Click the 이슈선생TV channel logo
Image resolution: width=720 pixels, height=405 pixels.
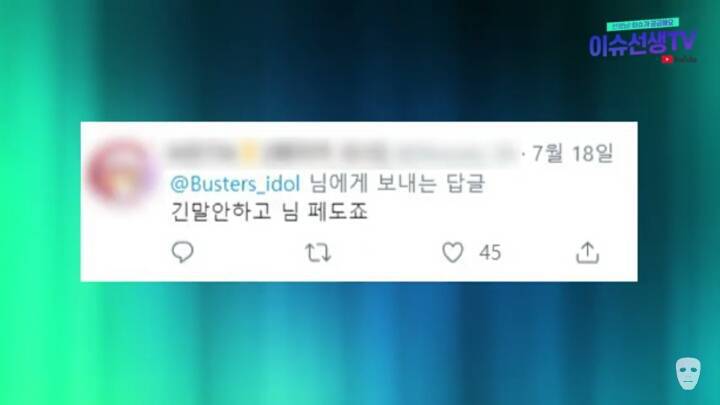pos(643,44)
